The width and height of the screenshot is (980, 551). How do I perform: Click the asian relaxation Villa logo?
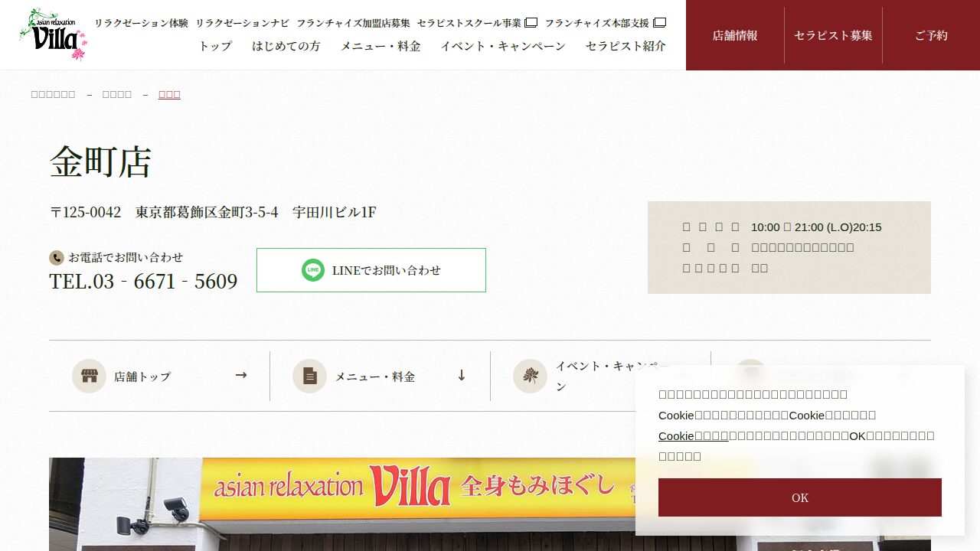point(53,34)
